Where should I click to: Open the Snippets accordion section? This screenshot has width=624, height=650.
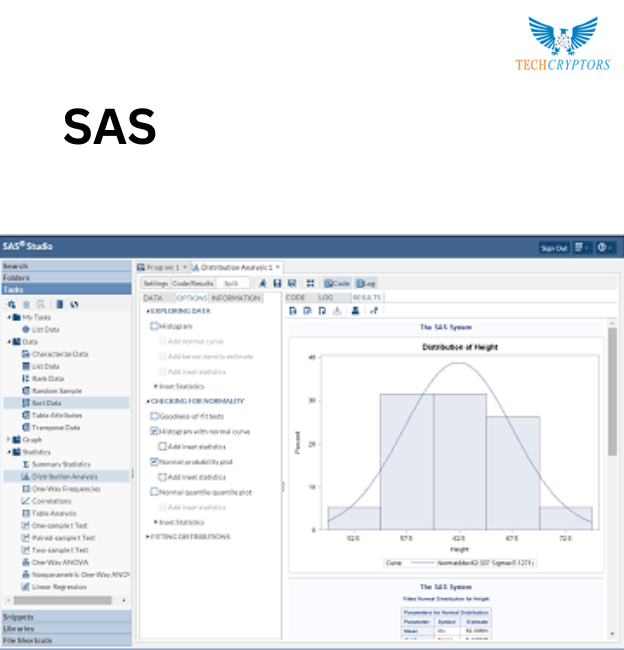coord(66,617)
